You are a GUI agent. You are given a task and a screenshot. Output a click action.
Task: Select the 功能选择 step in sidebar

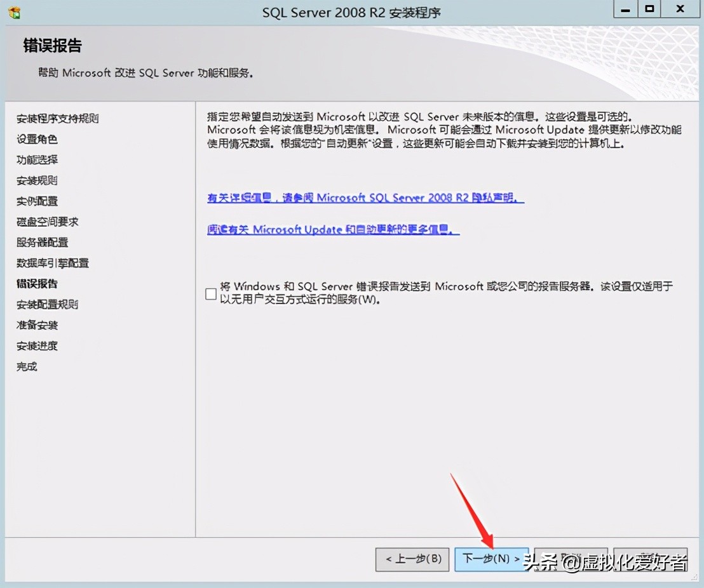pos(37,160)
